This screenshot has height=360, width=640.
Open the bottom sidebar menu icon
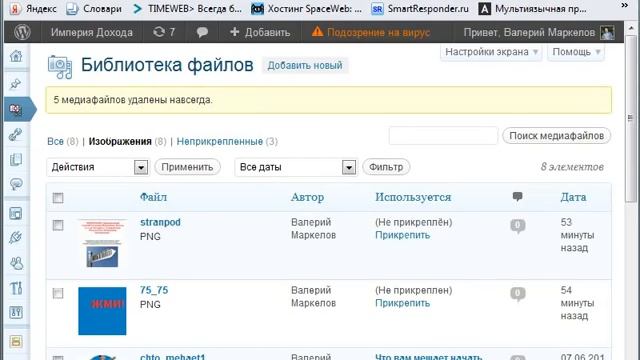tap(16, 342)
